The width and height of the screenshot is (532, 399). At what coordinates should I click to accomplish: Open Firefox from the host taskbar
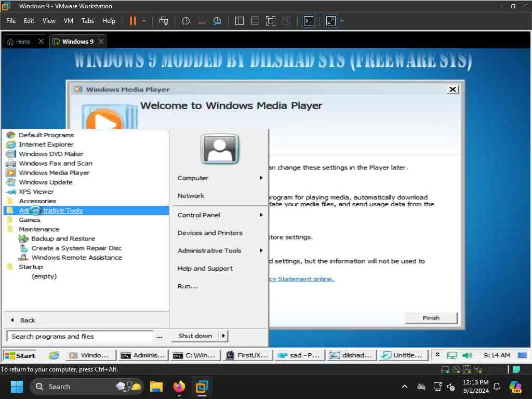[x=179, y=387]
